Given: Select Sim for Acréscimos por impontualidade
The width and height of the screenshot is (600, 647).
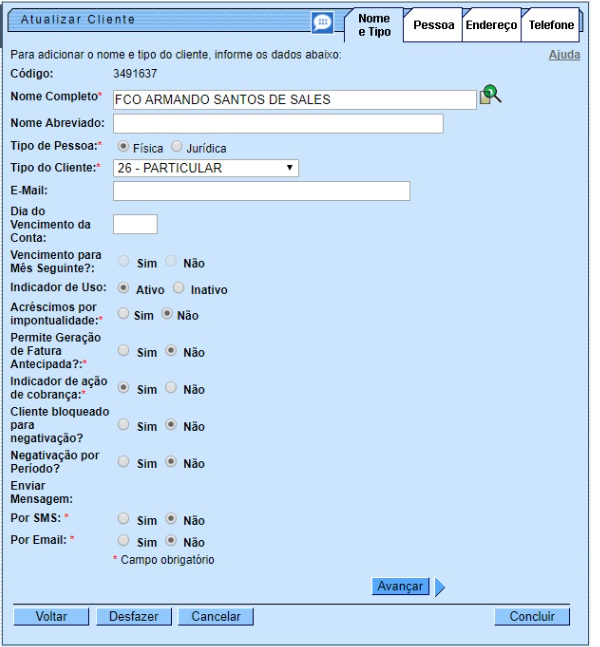Looking at the screenshot, I should tap(123, 314).
